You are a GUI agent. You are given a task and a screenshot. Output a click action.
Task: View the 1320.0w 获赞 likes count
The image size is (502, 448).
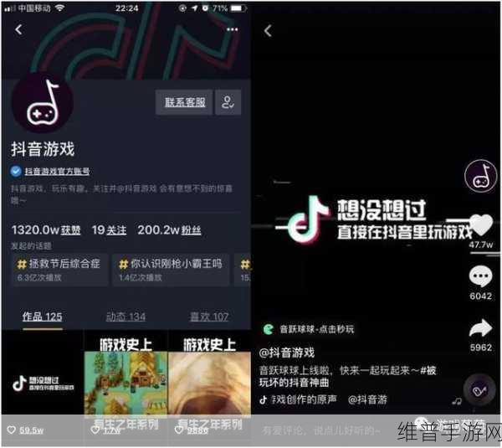click(x=46, y=229)
